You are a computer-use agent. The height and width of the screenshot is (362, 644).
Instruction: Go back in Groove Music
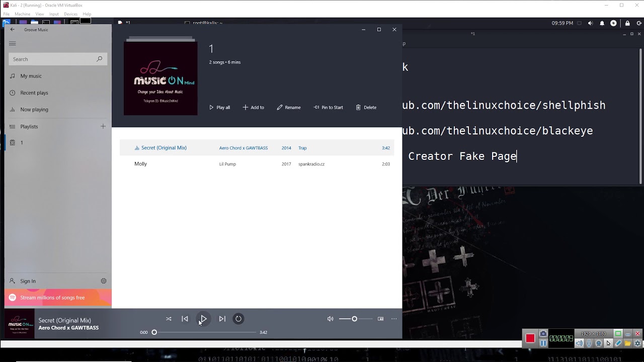13,30
